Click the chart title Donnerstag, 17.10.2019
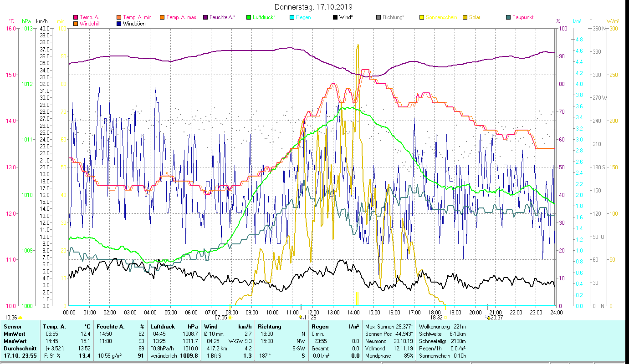This screenshot has width=629, height=364. point(314,7)
